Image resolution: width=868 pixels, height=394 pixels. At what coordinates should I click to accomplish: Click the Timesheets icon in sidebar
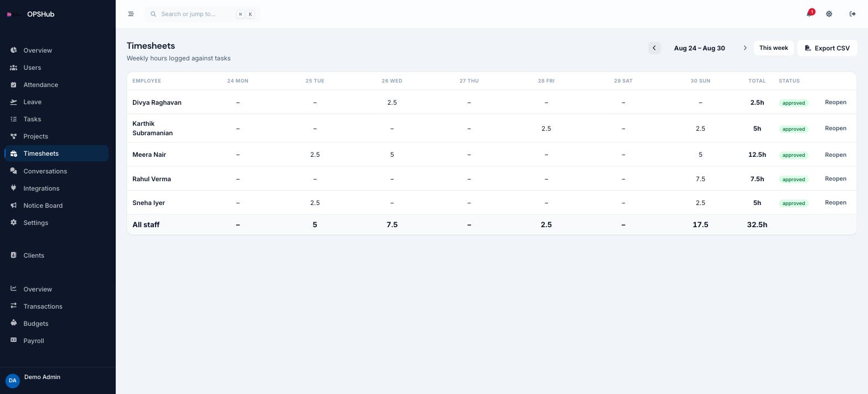click(13, 153)
